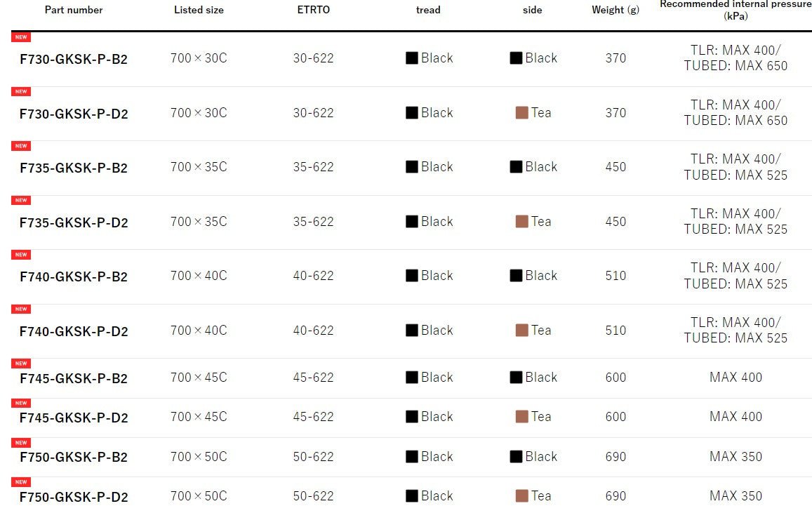Viewport: 812px width, 513px height.
Task: Click NEW badge above F740-GKSK-P-B2
Action: pos(21,255)
